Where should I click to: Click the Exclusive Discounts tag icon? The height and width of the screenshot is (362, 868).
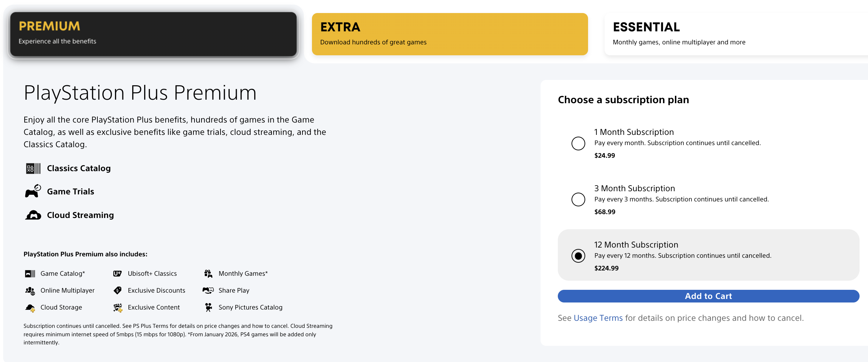[x=117, y=291]
